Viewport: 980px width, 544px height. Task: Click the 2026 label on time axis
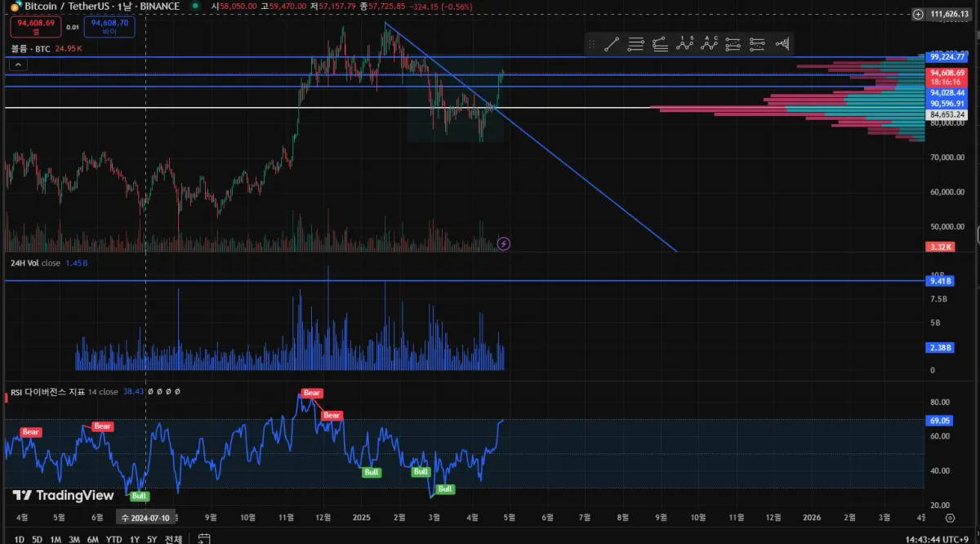(x=812, y=518)
